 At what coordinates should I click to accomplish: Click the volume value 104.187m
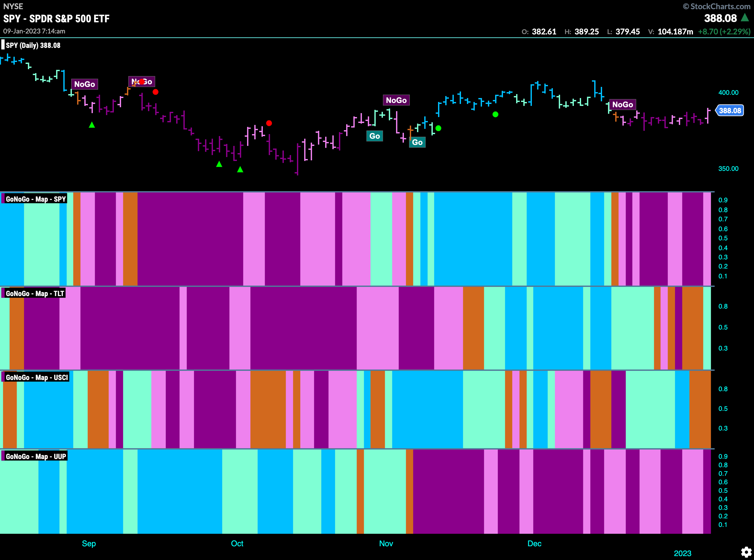tap(675, 31)
